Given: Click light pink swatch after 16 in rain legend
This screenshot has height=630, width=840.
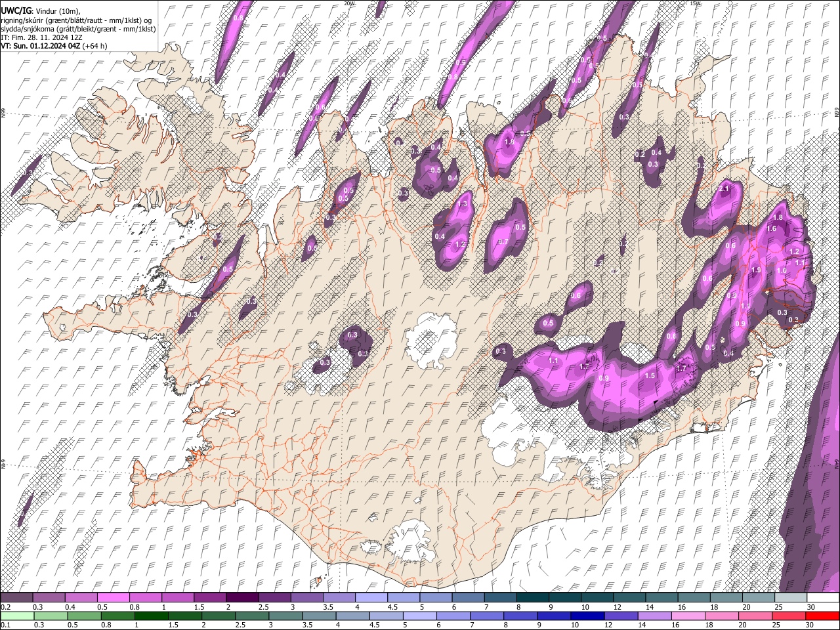Looking at the screenshot, I should (688, 616).
